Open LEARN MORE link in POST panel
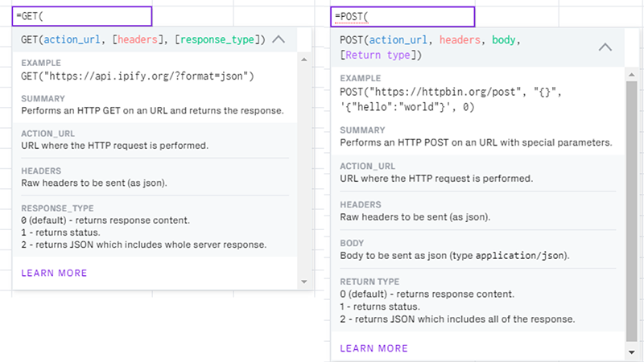 374,348
